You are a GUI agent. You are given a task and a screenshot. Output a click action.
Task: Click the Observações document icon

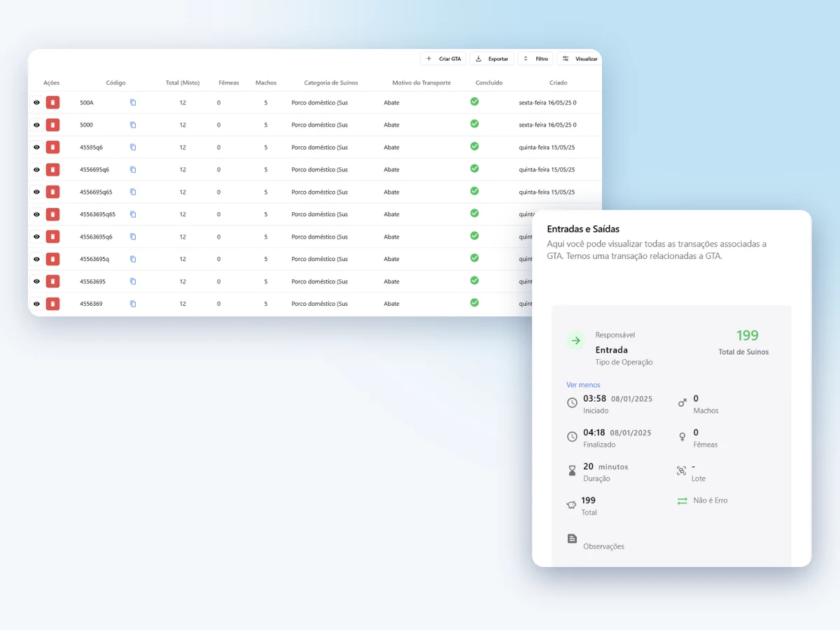coord(572,538)
